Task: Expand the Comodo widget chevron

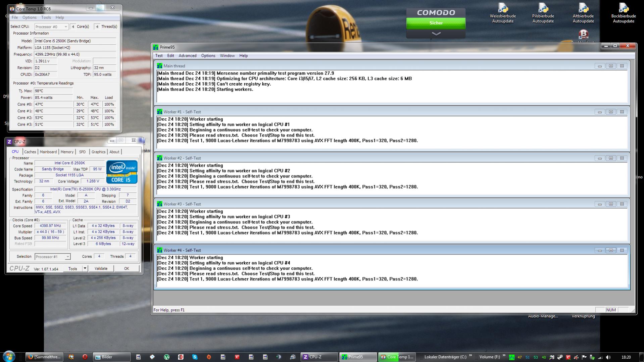Action: click(436, 34)
